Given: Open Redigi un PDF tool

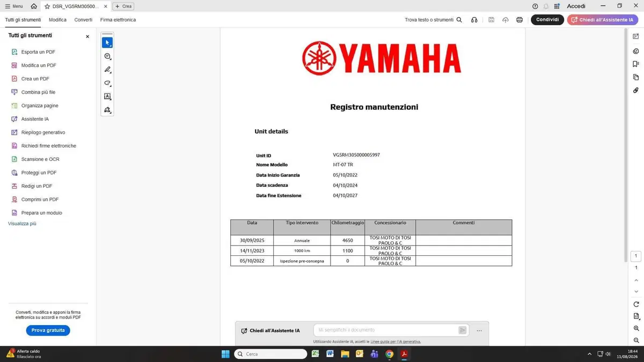Looking at the screenshot, I should coord(36,186).
